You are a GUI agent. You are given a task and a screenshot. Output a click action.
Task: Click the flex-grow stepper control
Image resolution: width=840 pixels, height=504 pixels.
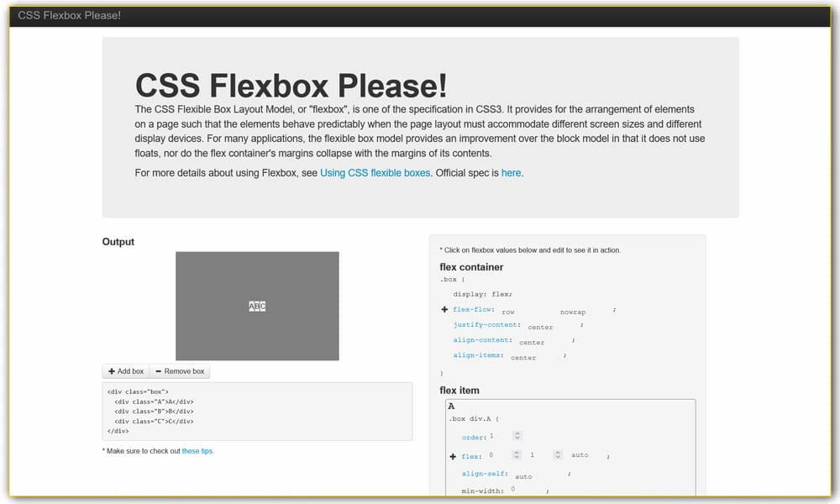click(516, 454)
